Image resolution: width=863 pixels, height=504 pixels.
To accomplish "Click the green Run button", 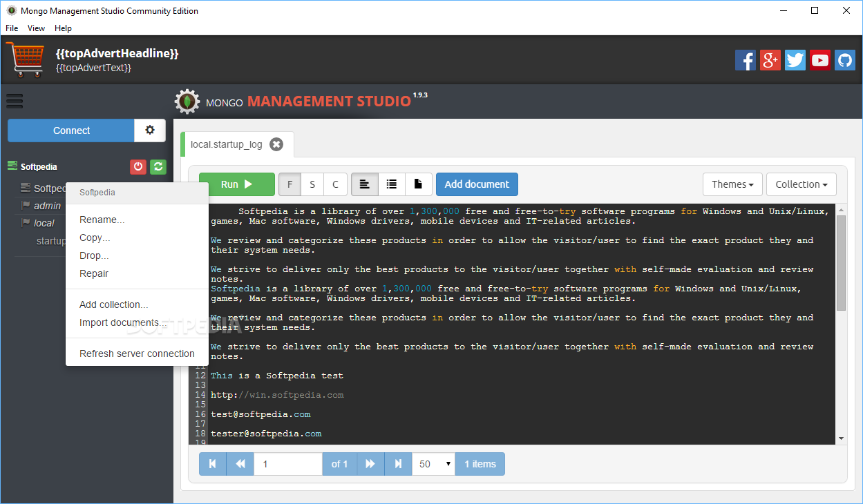I will click(x=236, y=184).
